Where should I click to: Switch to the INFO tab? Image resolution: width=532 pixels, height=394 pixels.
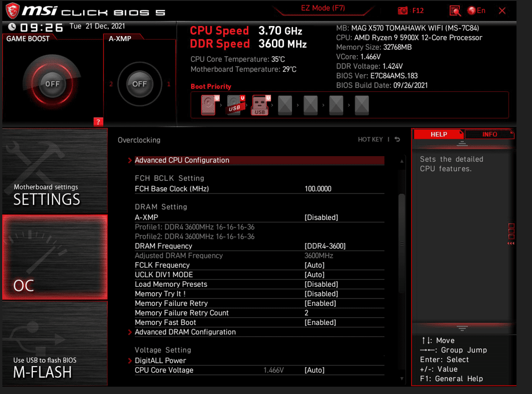[x=489, y=134]
